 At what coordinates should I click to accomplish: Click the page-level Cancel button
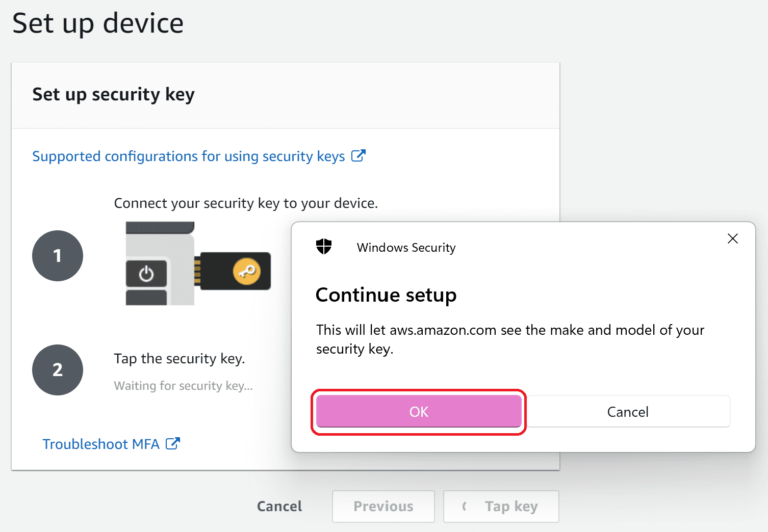pos(279,507)
